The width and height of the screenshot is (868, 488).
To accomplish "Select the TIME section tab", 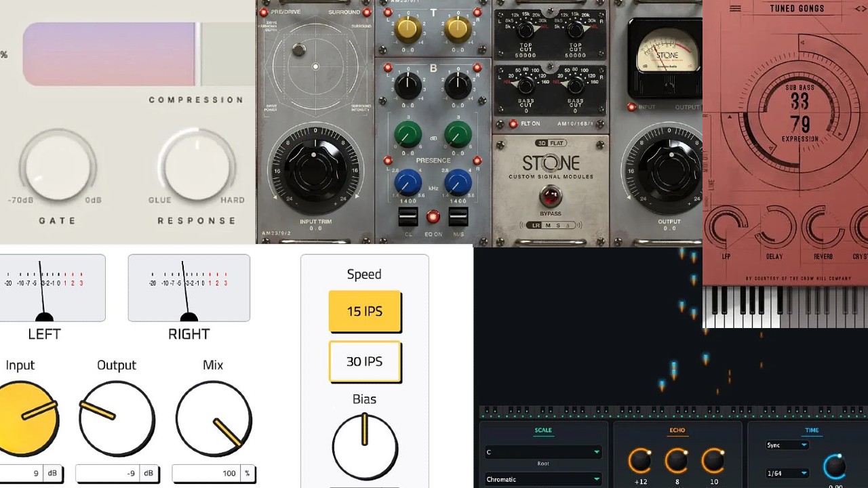I will [x=812, y=430].
